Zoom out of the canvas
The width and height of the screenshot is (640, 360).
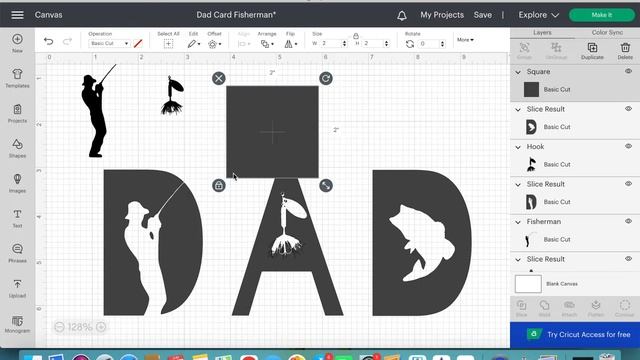coord(60,327)
